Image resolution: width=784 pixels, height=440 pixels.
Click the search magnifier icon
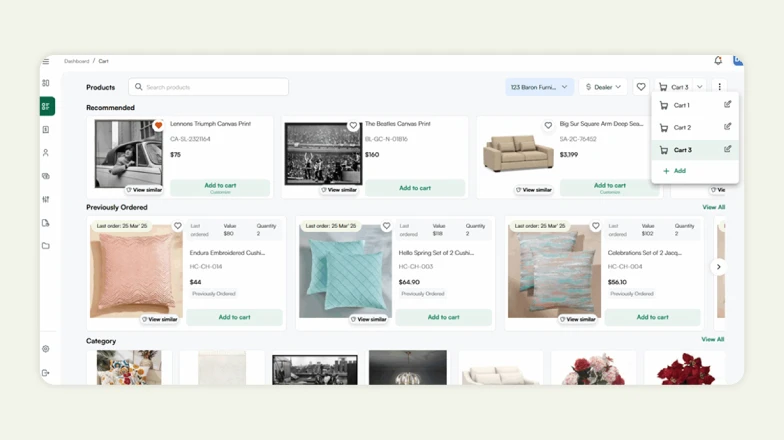(138, 86)
